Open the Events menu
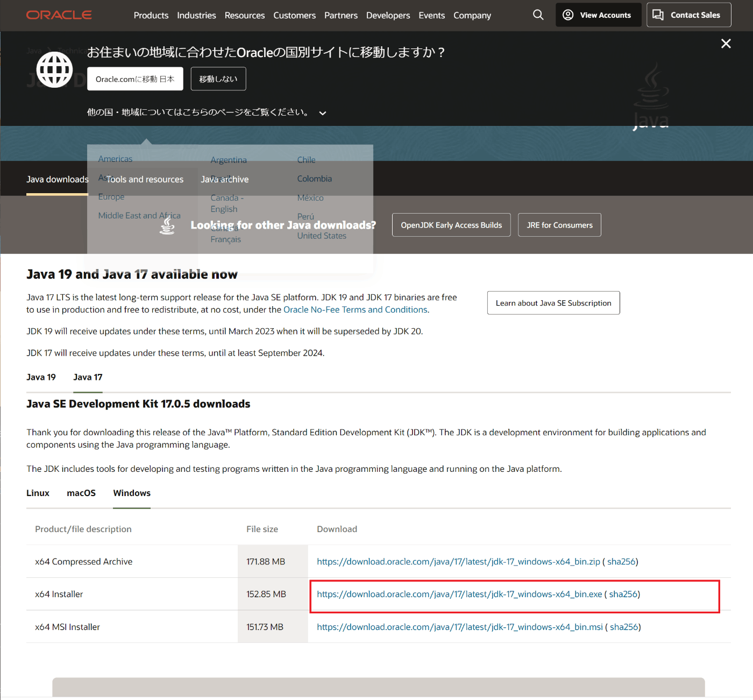 click(431, 16)
